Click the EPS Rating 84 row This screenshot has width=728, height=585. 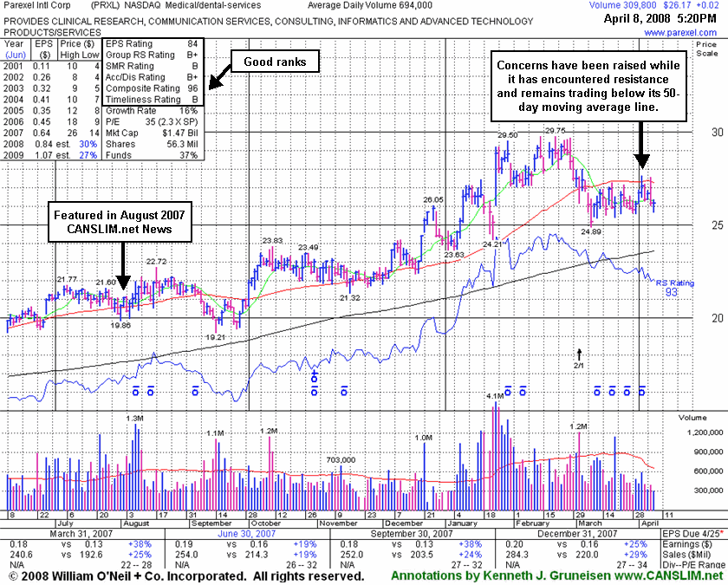click(152, 44)
